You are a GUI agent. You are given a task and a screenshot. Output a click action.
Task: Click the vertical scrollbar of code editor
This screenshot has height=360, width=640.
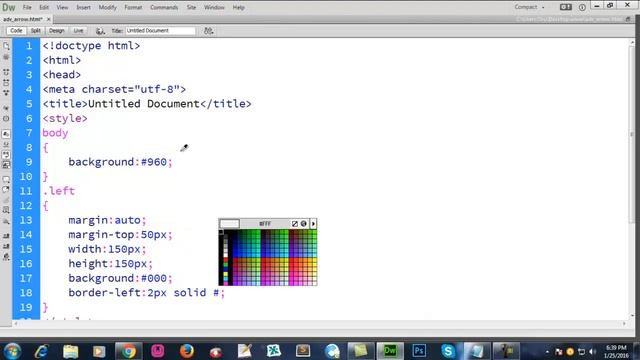(x=632, y=135)
